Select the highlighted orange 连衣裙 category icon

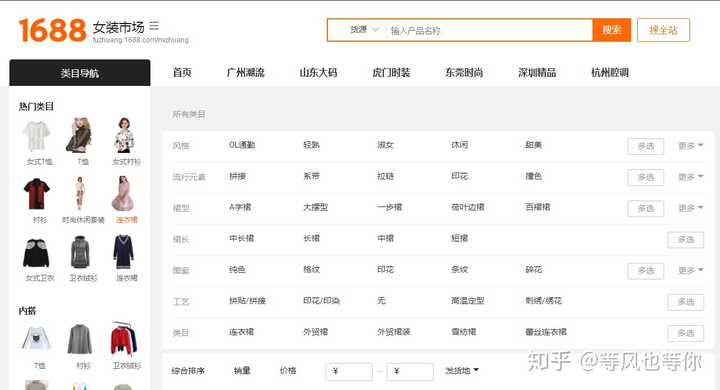124,193
